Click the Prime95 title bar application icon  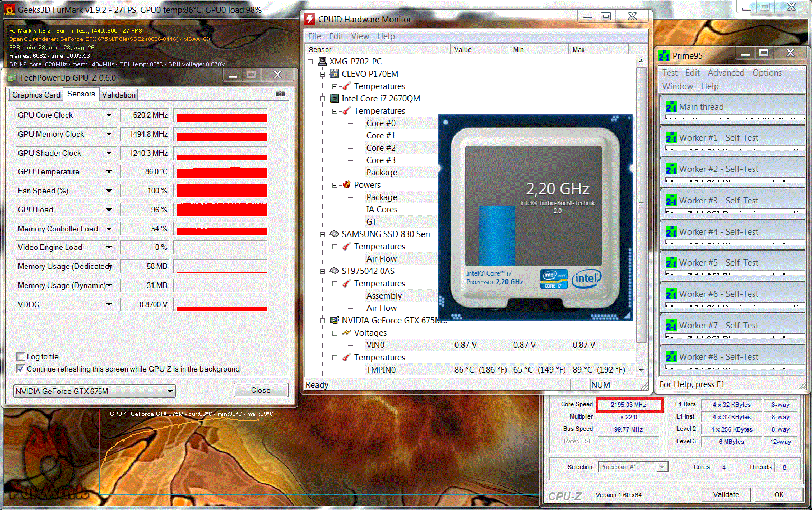(665, 55)
